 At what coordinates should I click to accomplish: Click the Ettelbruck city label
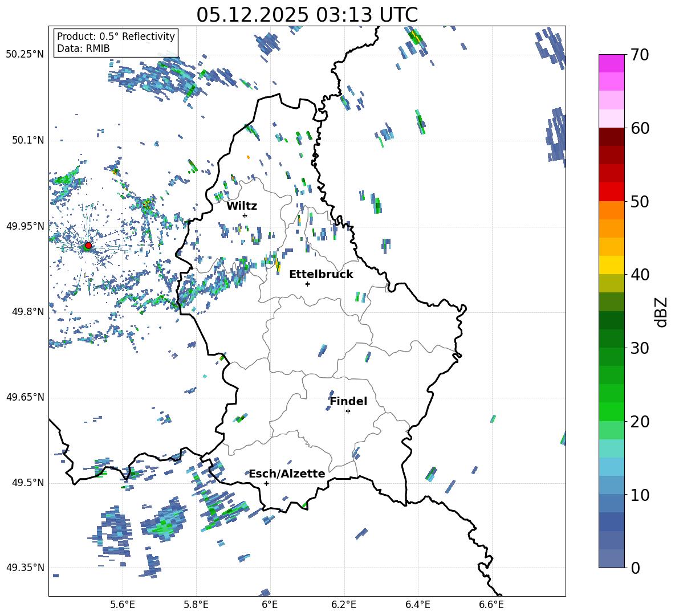[321, 275]
